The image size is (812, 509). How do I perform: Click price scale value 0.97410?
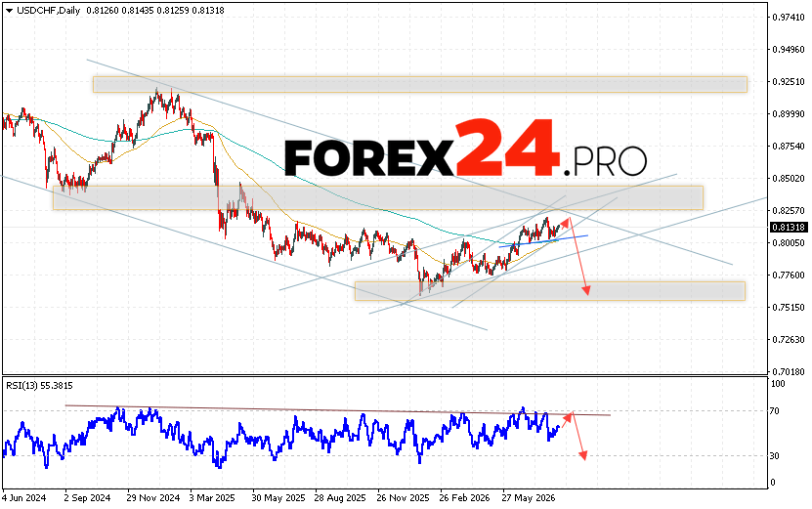point(789,17)
